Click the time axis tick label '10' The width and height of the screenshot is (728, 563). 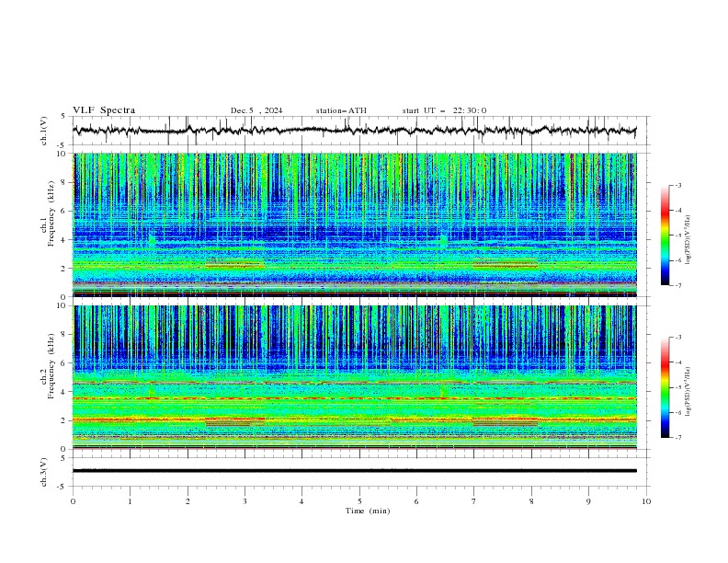click(x=646, y=501)
